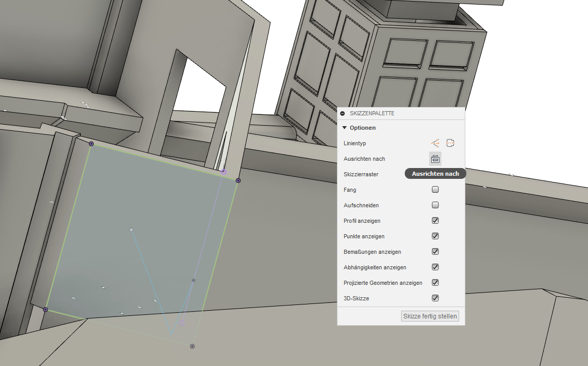Collapse the Optionen section
The width and height of the screenshot is (588, 366).
pyautogui.click(x=344, y=128)
